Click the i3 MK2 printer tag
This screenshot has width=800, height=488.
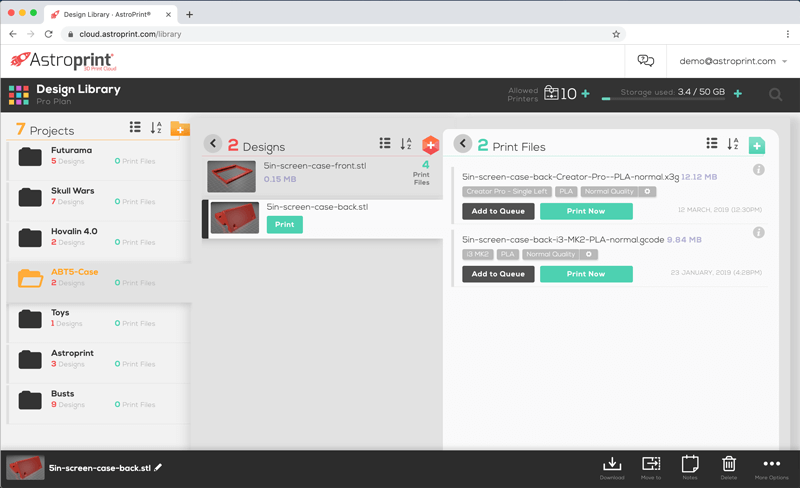coord(478,254)
